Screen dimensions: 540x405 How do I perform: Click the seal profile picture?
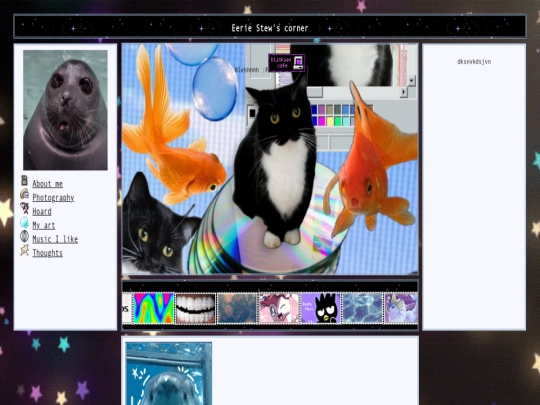(x=65, y=110)
